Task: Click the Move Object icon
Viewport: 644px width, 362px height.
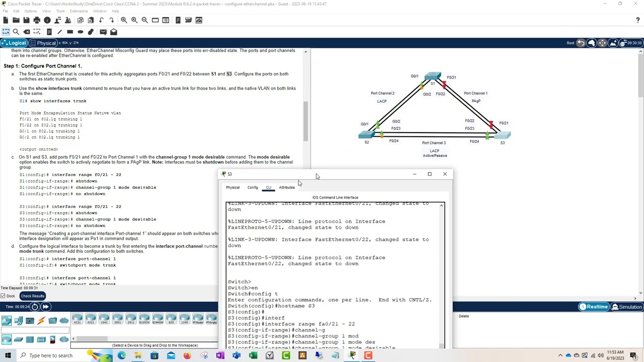Action: pyautogui.click(x=602, y=43)
